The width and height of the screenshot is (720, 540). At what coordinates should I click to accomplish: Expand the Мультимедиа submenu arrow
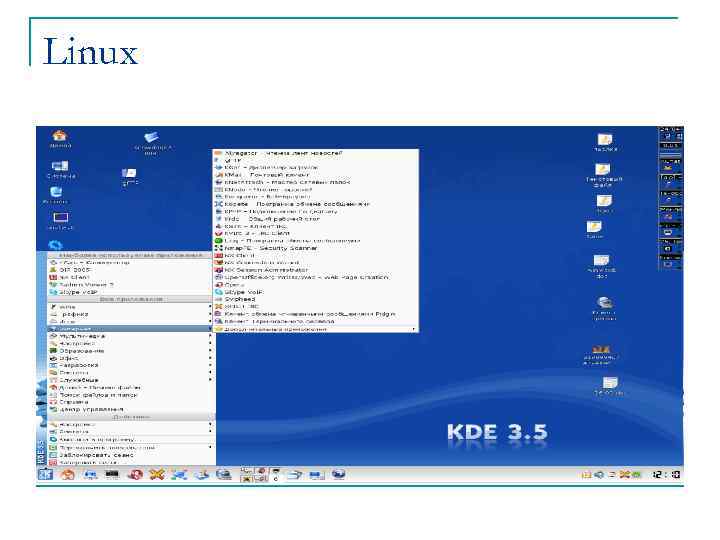pyautogui.click(x=210, y=336)
